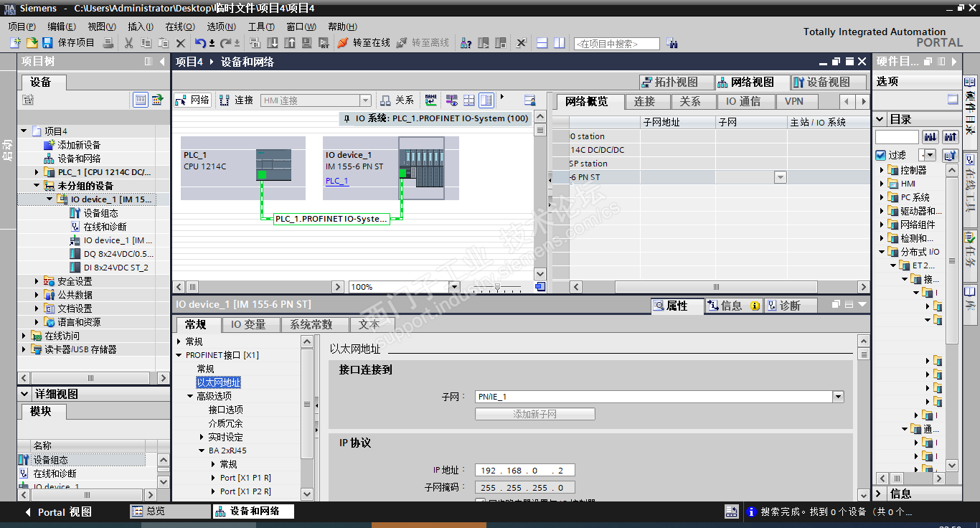Expand 安全设置 tree node
980x528 pixels.
pos(37,281)
